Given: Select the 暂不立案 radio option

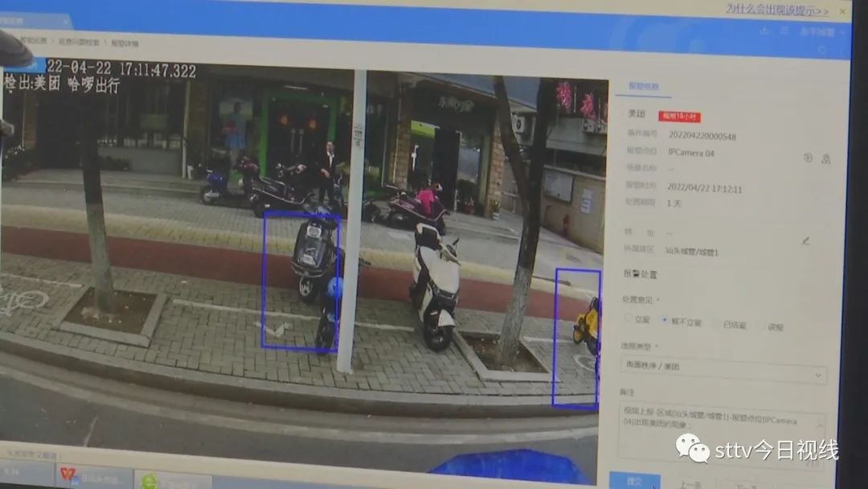Looking at the screenshot, I should click(x=665, y=321).
